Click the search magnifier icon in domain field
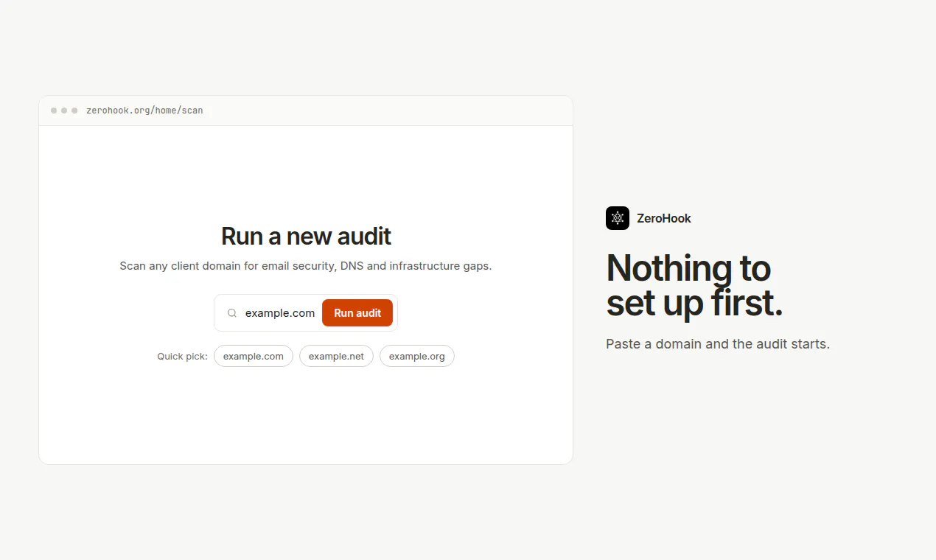This screenshot has height=560, width=936. coord(232,313)
